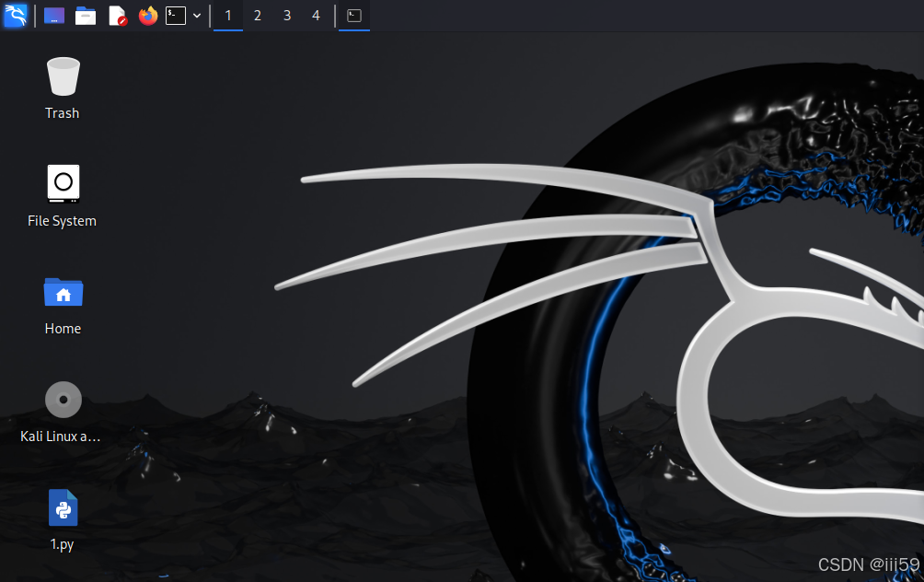Click the "File System" label text
924x582 pixels.
coord(62,221)
